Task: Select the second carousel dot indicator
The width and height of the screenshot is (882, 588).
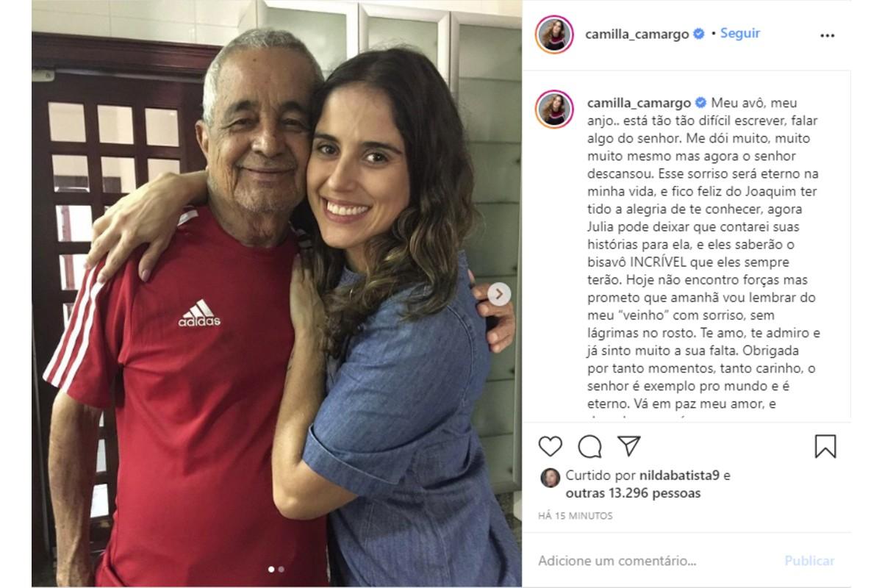Action: [x=282, y=569]
